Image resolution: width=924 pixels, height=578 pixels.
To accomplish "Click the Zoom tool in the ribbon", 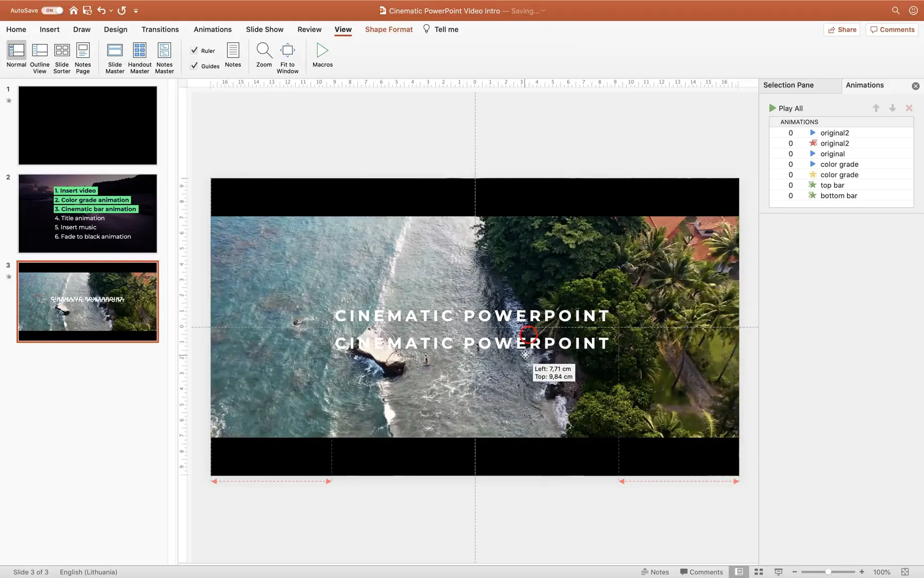I will point(264,54).
